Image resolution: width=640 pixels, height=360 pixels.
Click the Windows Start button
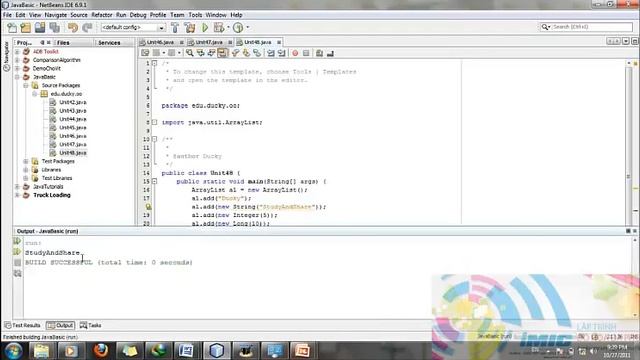(x=13, y=351)
